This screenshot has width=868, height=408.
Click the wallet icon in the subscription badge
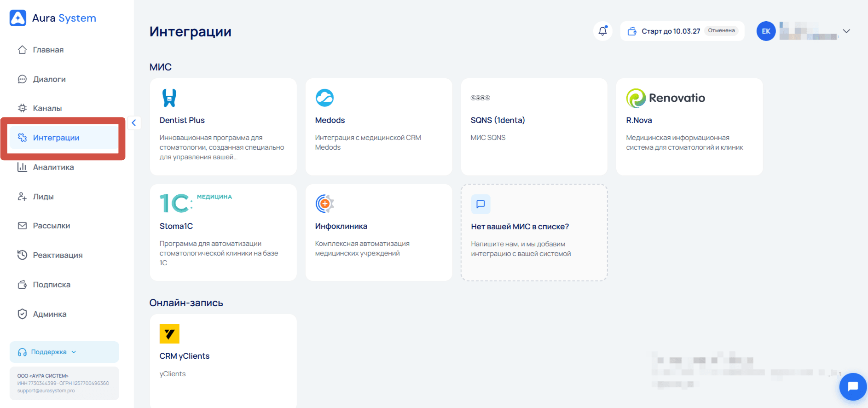click(632, 31)
